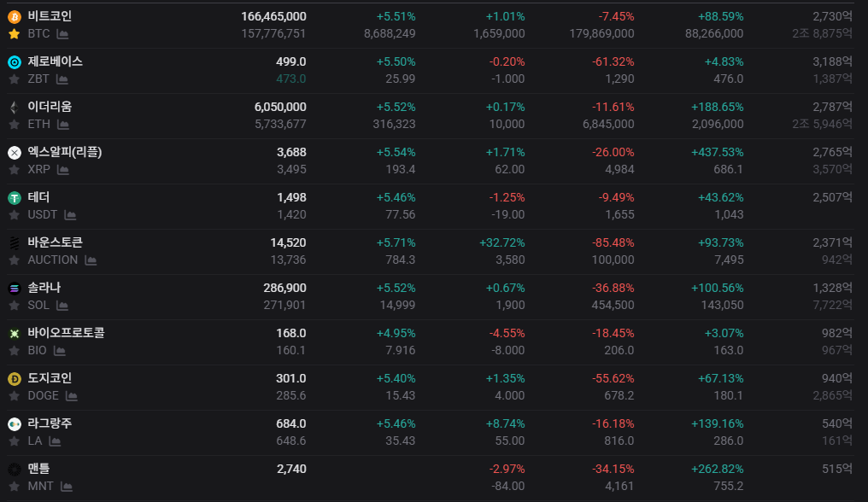
Task: Open the chart icon beside AUCTION
Action: (x=90, y=260)
